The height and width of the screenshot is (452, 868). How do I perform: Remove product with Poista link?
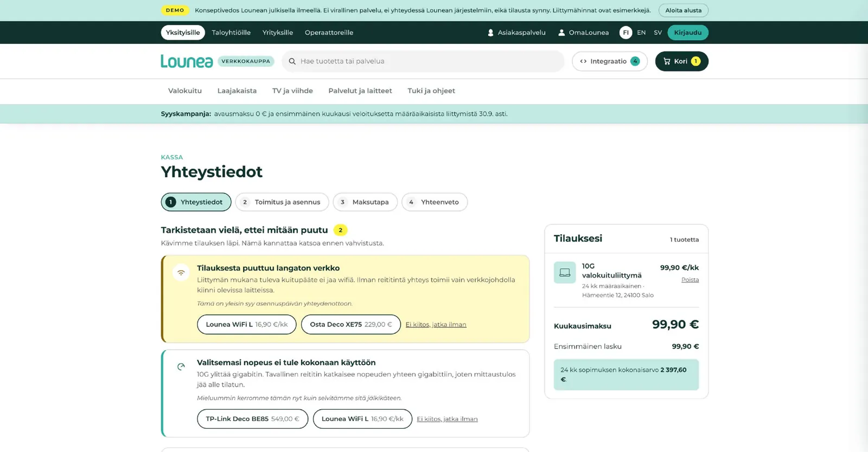690,280
